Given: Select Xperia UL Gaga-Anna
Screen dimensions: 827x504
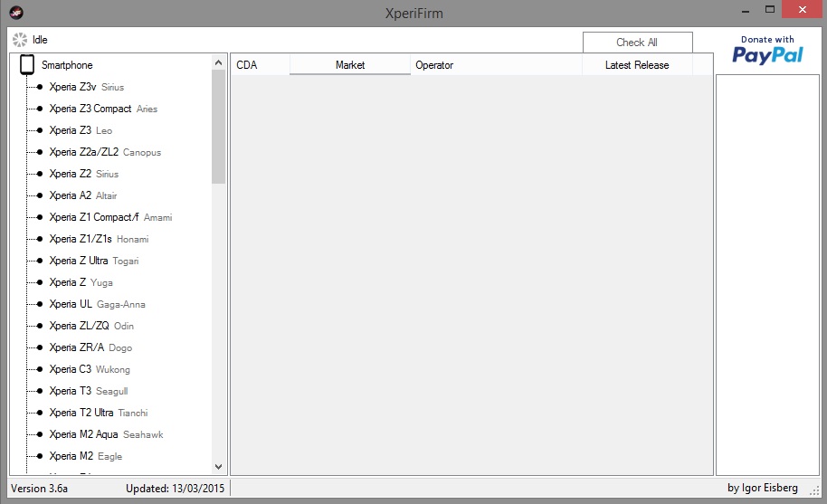Looking at the screenshot, I should coord(97,304).
